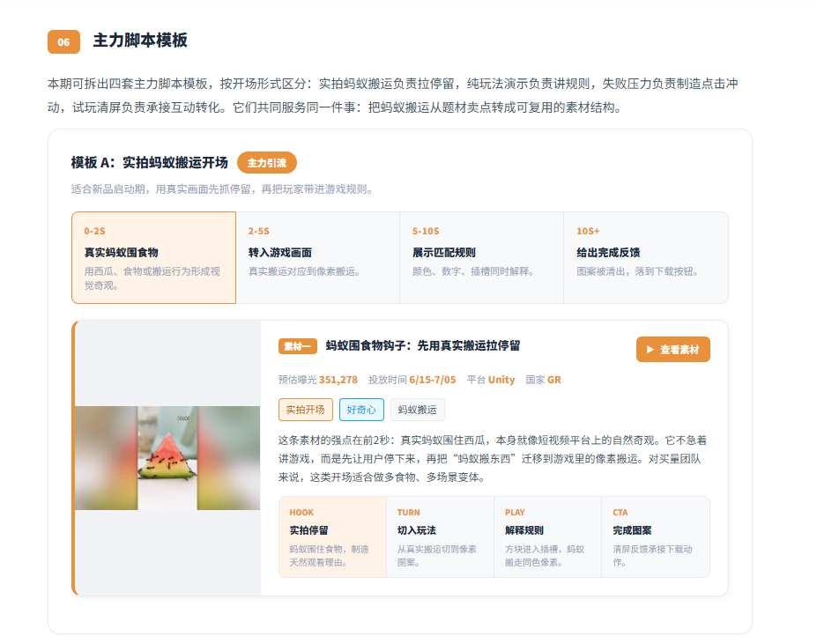This screenshot has height=644, width=817.
Task: Click text 颜色、数字、插槽同时解释
Action: pos(473,271)
